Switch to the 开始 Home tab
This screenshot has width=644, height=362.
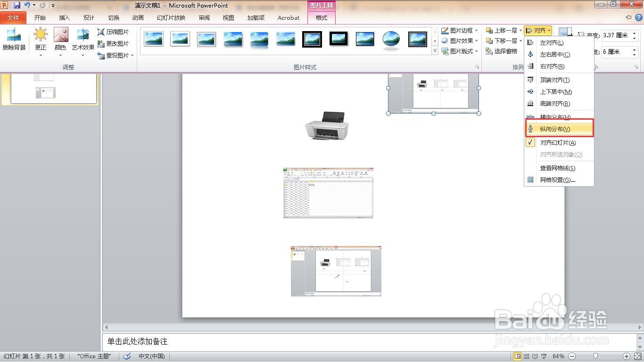[40, 17]
